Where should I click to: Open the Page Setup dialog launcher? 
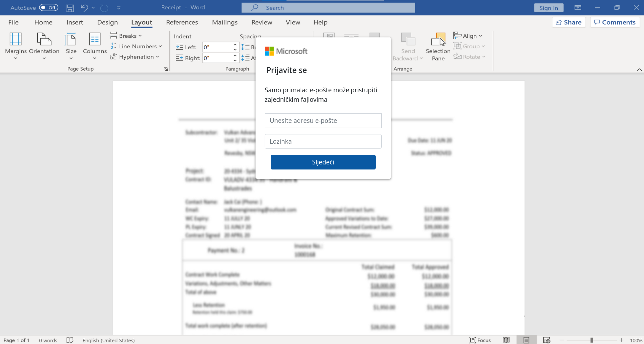pyautogui.click(x=166, y=69)
